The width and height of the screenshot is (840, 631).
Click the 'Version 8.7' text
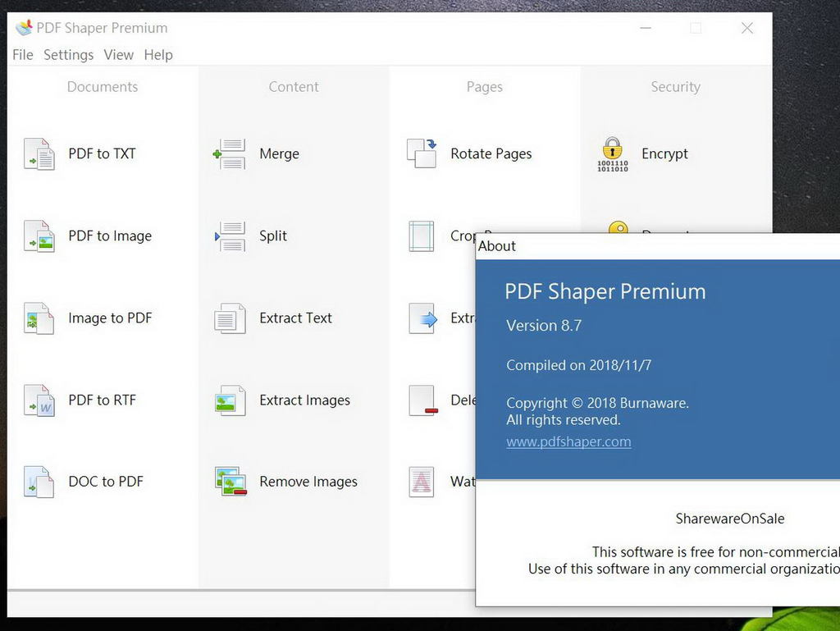click(544, 326)
